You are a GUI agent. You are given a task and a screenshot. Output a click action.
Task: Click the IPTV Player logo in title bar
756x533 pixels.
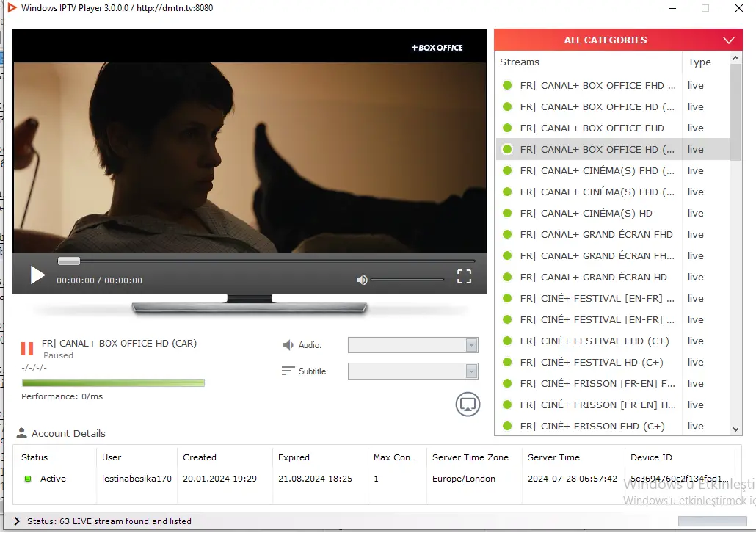coord(12,8)
